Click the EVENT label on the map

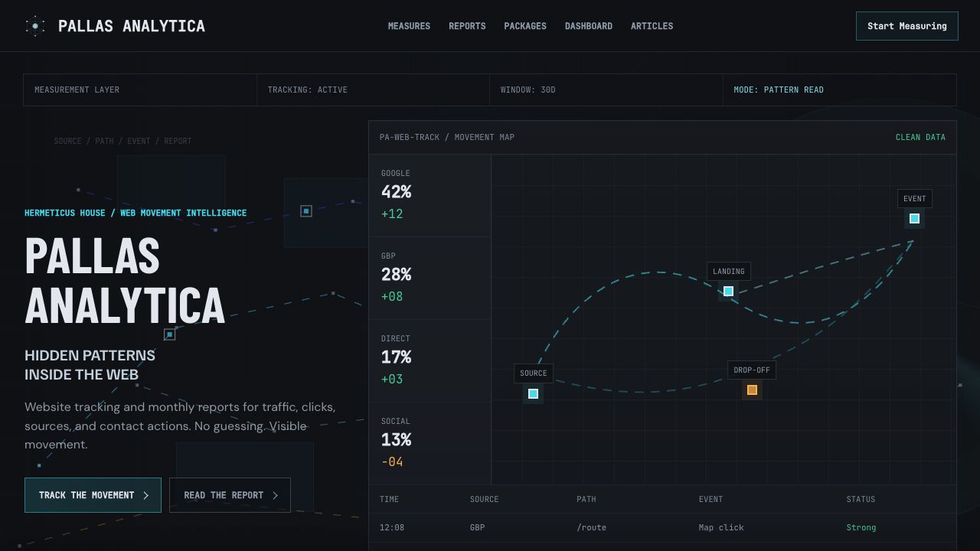[x=915, y=199]
